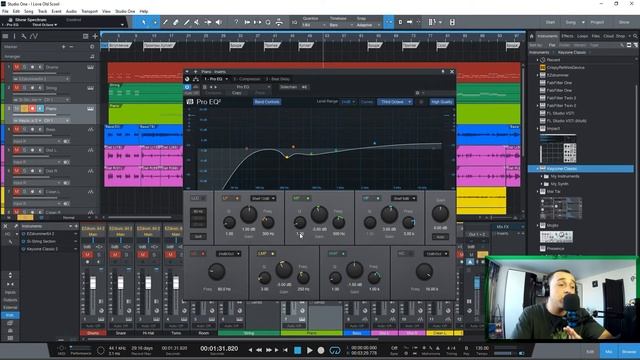640x360 pixels.
Task: Open the Transport menu
Action: coord(89,11)
